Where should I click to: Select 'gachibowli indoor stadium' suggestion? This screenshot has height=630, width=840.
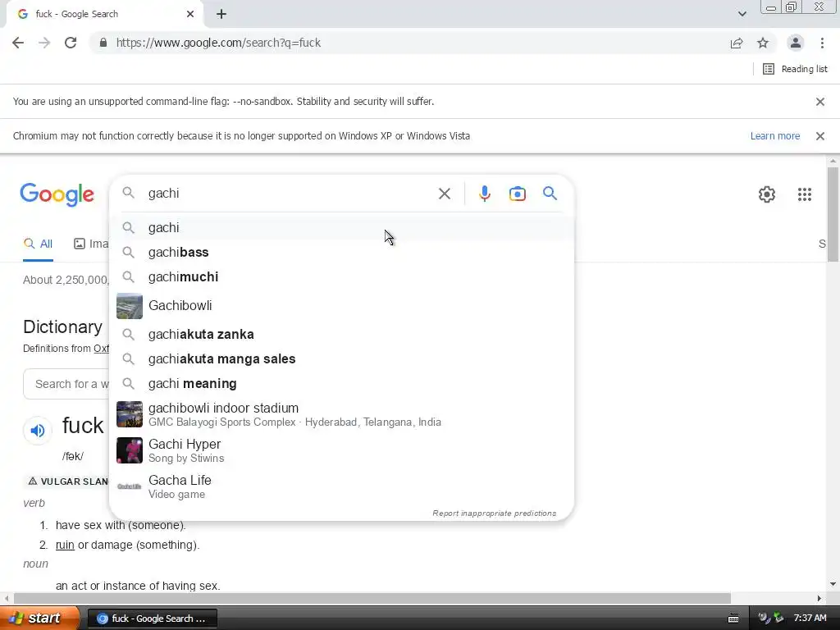point(342,414)
